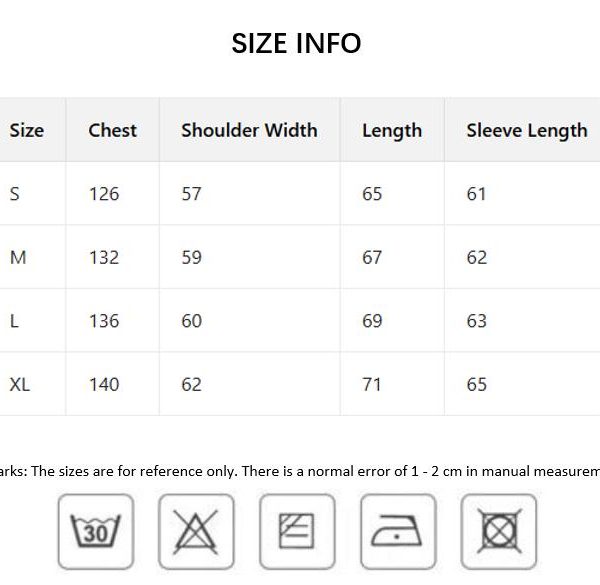Select the Shoulder Width column header
Screen dimensions: 600x585
coord(249,130)
